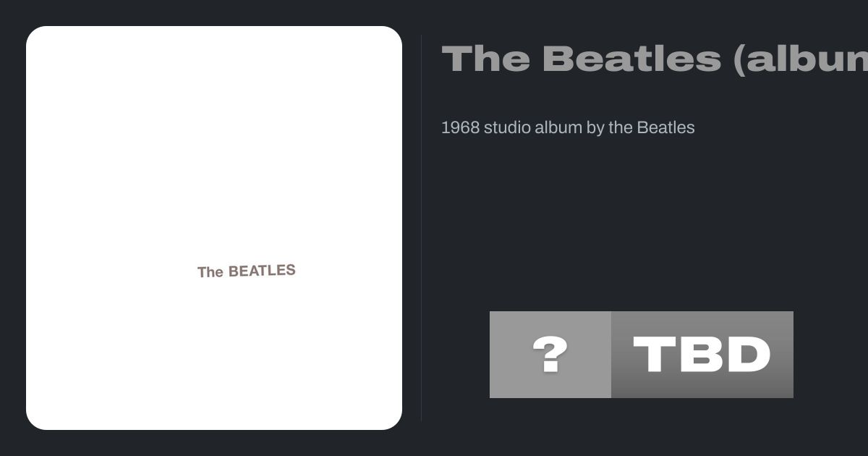Viewport: 868px width, 456px height.
Task: Click the word "The" on the album art
Action: coord(210,273)
